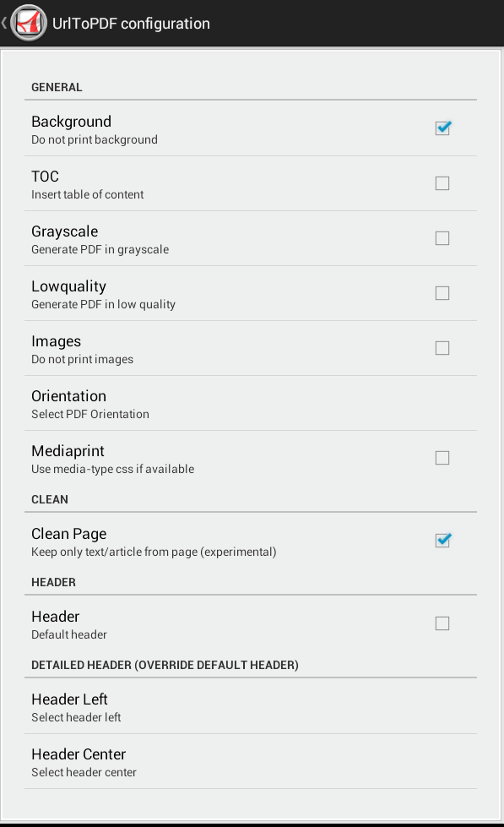
Task: Open the Header Left selection
Action: pos(251,707)
